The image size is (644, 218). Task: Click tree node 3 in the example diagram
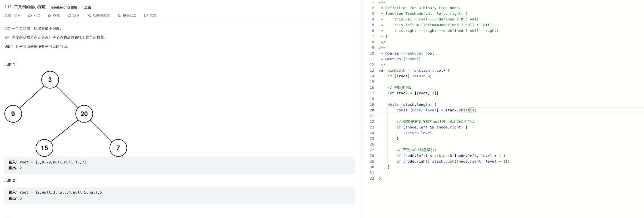click(x=50, y=80)
